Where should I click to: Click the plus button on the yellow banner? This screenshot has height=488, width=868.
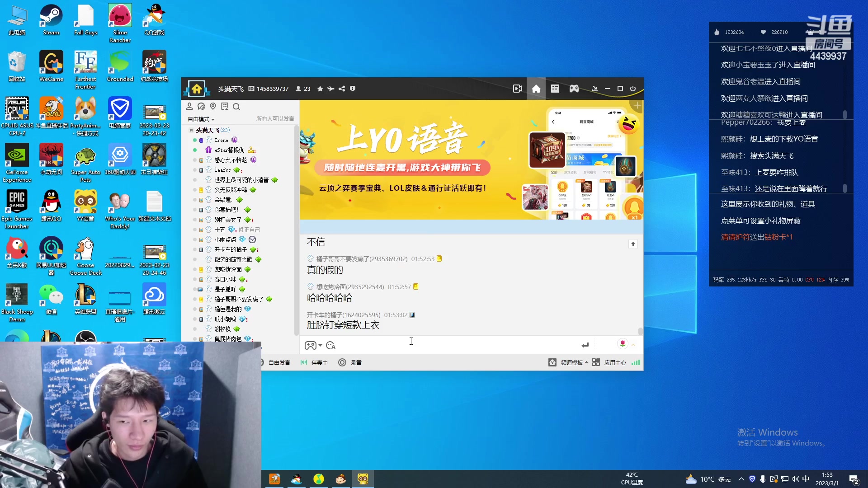click(x=637, y=106)
